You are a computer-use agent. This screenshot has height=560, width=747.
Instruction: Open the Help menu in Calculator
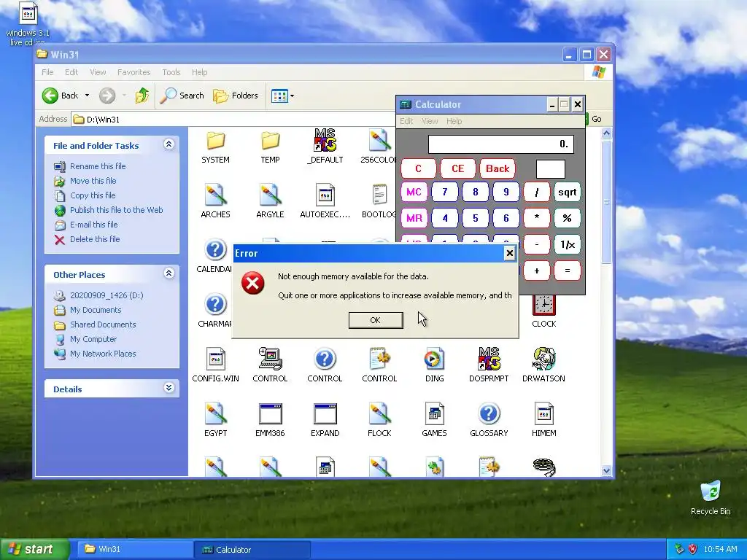pos(454,121)
